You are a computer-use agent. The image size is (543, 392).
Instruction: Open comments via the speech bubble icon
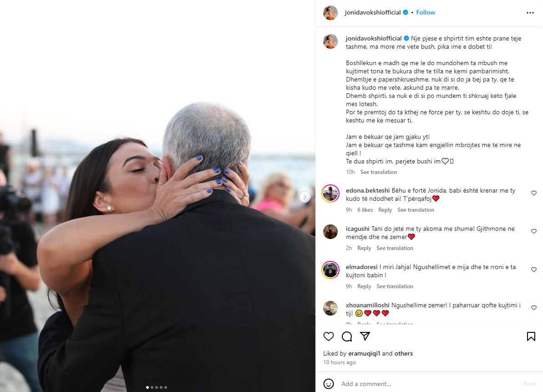347,336
